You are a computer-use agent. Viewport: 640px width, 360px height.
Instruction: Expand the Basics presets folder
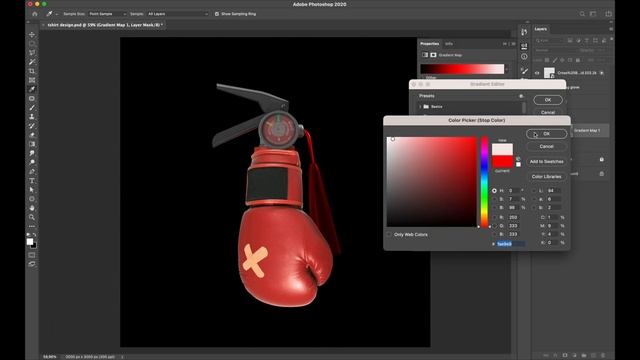coord(420,107)
